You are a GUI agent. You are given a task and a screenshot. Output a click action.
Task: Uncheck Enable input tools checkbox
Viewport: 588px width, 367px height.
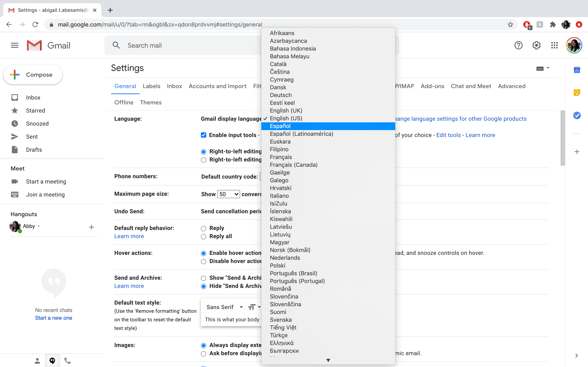pyautogui.click(x=204, y=135)
